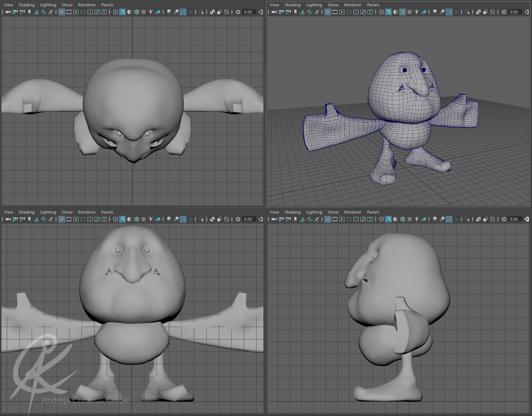Open the Show menu in the perspective panel

(333, 5)
